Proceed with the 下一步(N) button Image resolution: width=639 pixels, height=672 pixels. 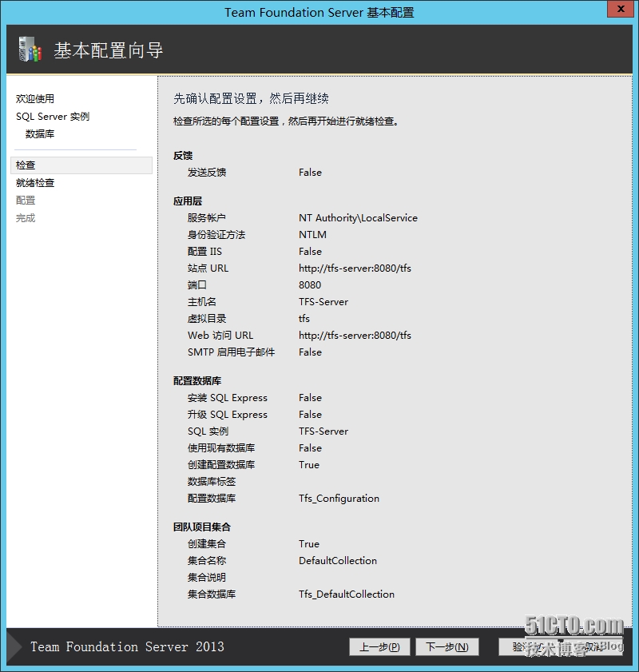(447, 646)
